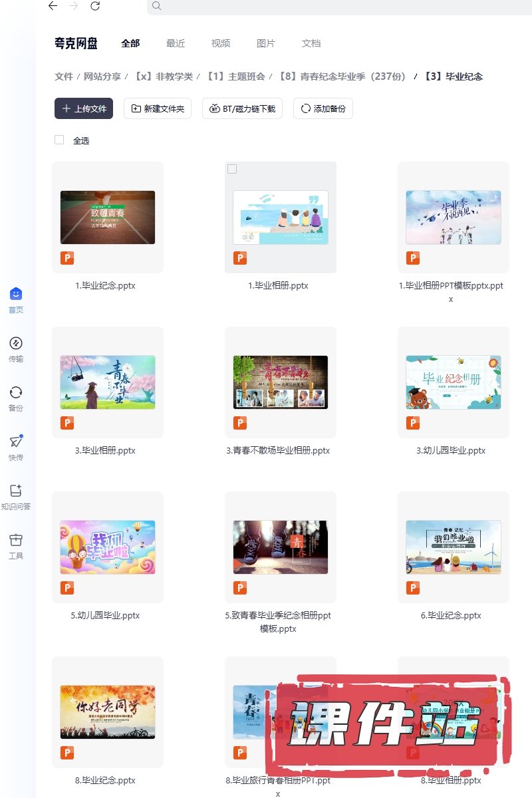This screenshot has height=798, width=532.
Task: Open the 3.幼儿园毕业.pptx thumbnail
Action: coord(454,382)
